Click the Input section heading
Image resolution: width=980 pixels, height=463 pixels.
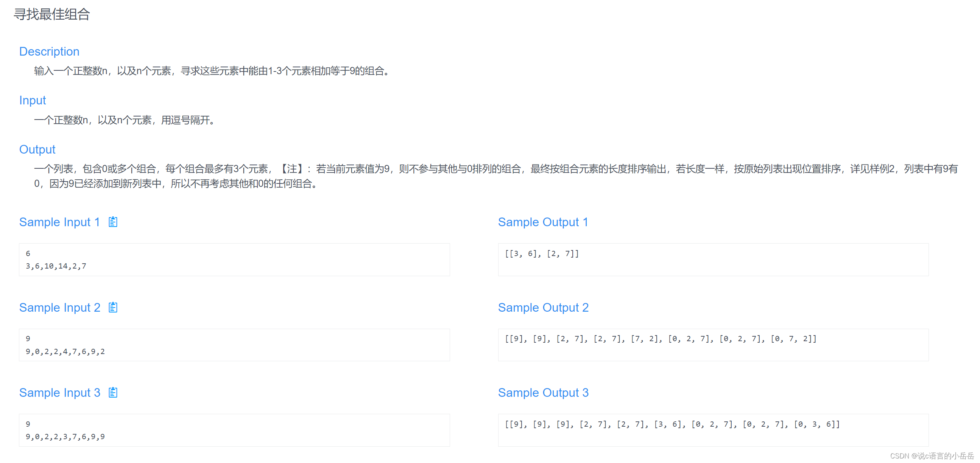33,100
